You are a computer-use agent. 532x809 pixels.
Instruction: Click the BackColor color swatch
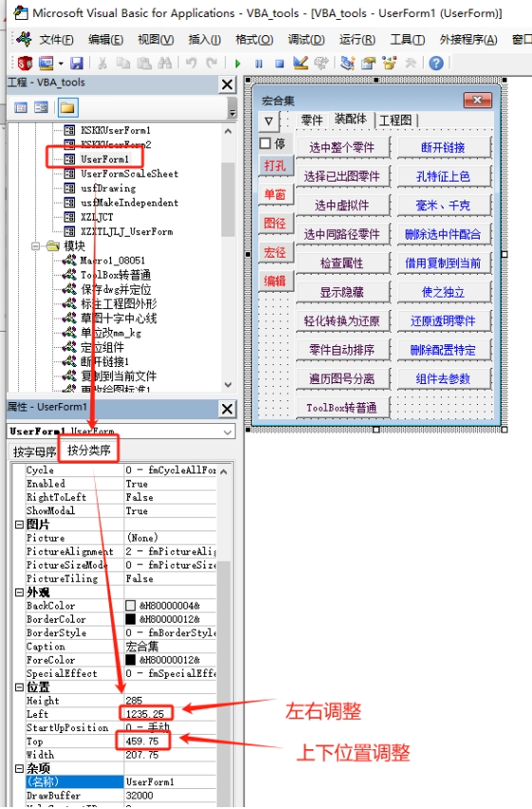[130, 606]
